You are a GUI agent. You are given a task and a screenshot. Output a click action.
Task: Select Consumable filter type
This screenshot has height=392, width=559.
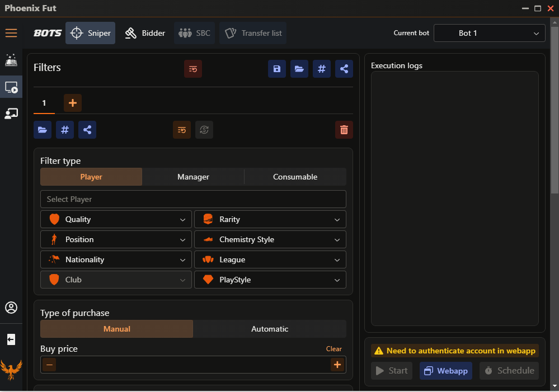[295, 177]
